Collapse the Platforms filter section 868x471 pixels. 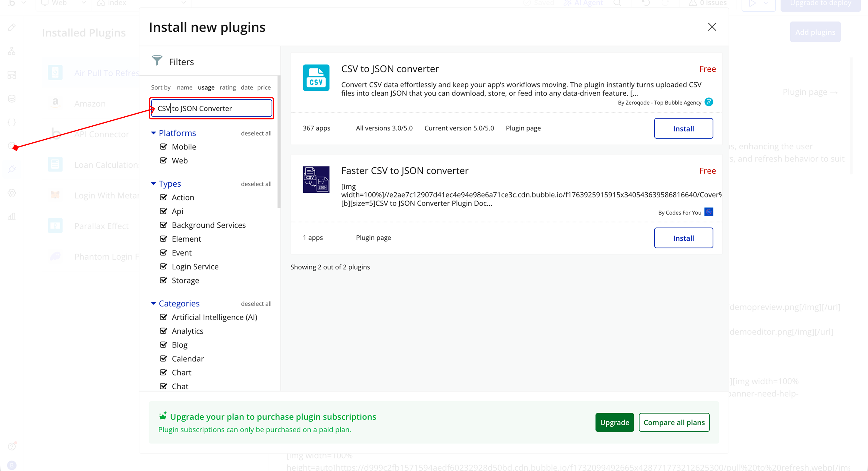coord(153,133)
